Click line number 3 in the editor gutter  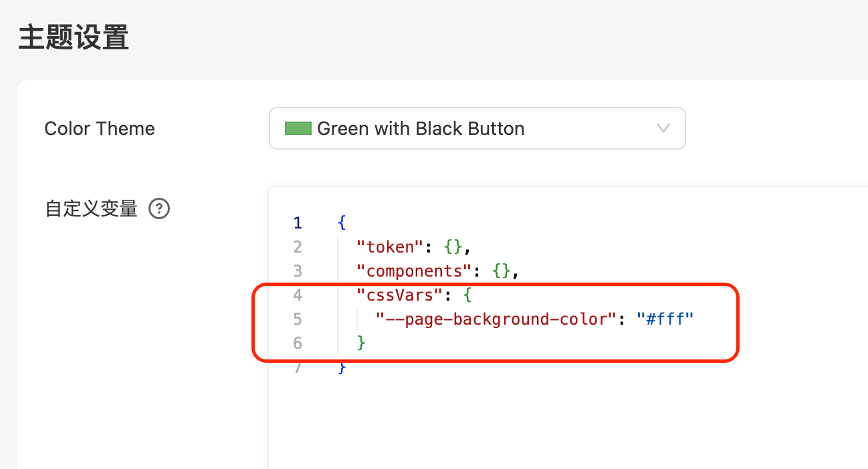point(298,271)
